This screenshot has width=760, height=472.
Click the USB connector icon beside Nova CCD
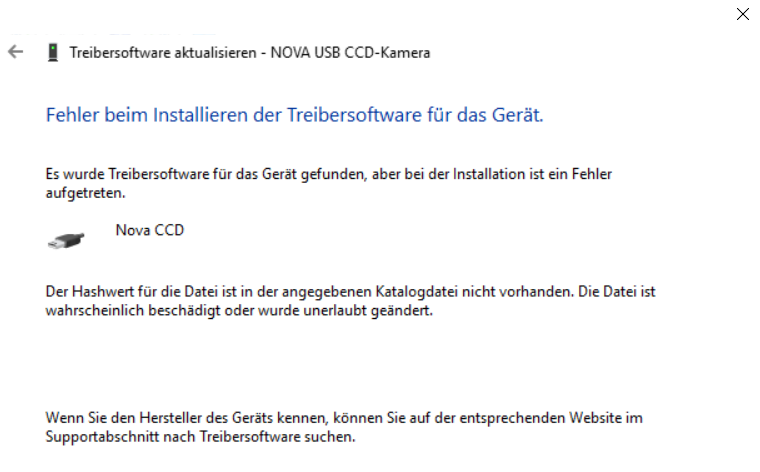pos(66,240)
